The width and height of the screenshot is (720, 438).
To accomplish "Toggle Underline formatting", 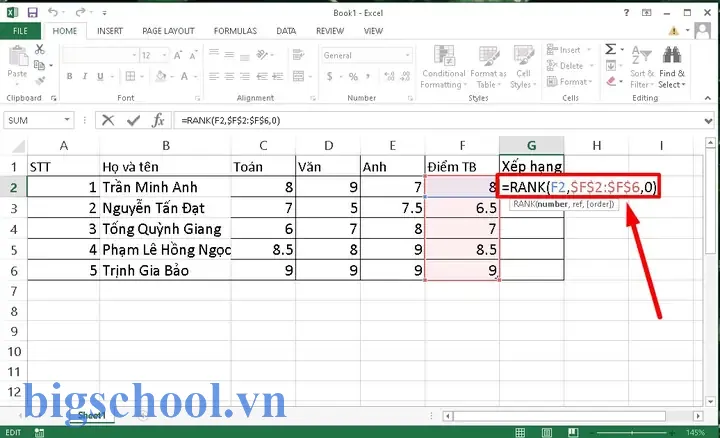I will tap(100, 76).
